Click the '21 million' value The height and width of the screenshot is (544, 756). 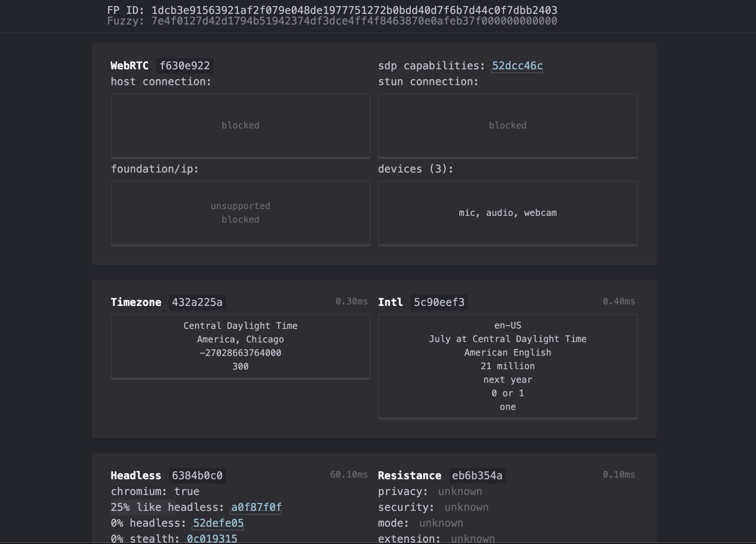pyautogui.click(x=508, y=367)
